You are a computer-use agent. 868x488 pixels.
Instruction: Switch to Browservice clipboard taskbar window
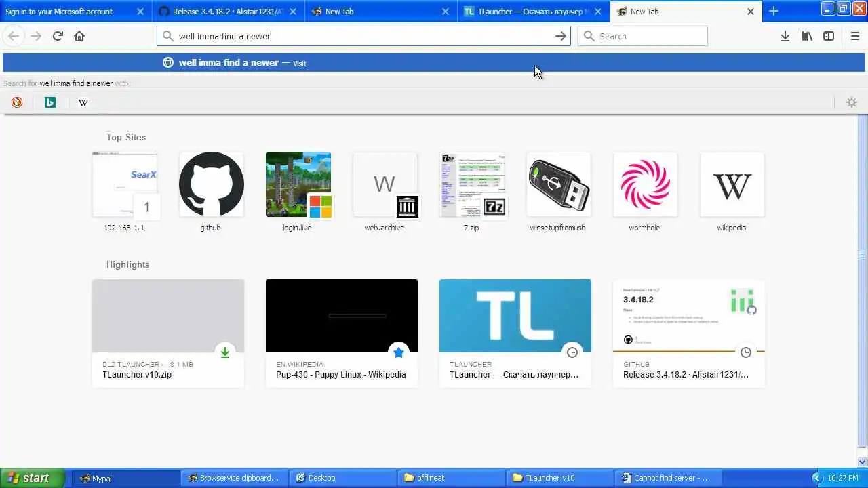pos(233,478)
